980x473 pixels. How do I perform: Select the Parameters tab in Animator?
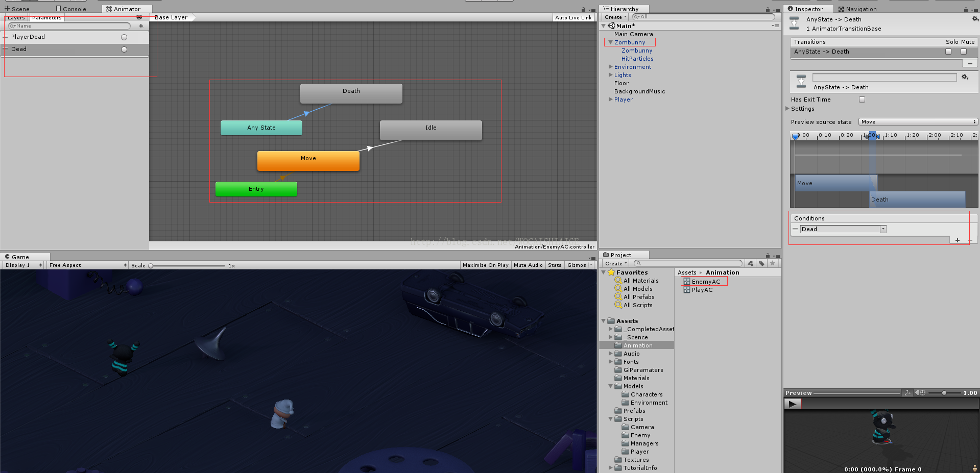click(x=46, y=18)
